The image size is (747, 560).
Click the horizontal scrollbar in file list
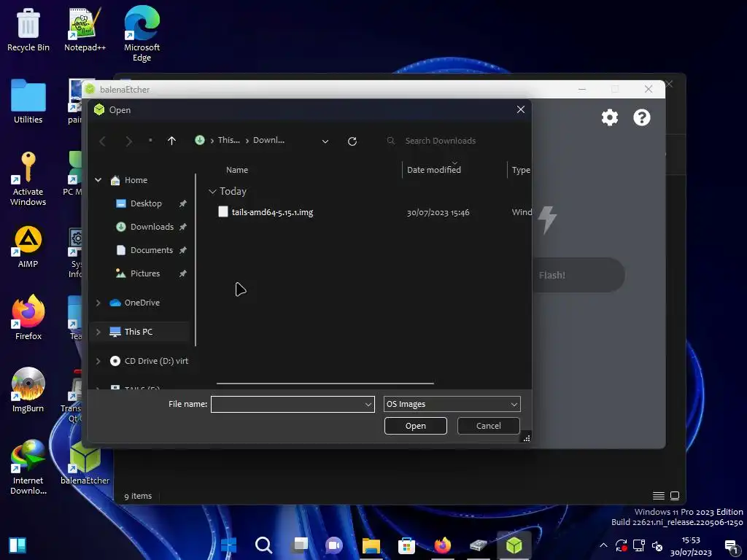point(325,384)
